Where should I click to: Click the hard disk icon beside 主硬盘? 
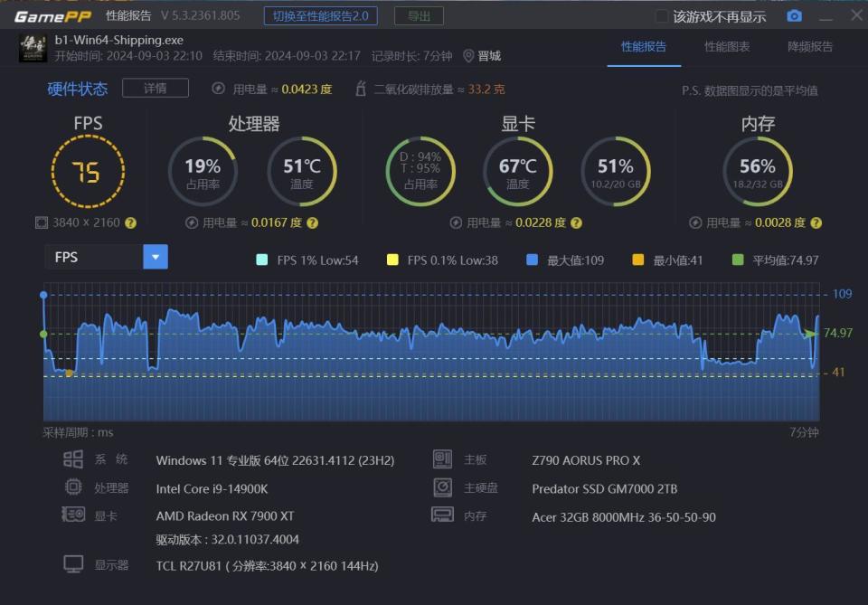[442, 487]
